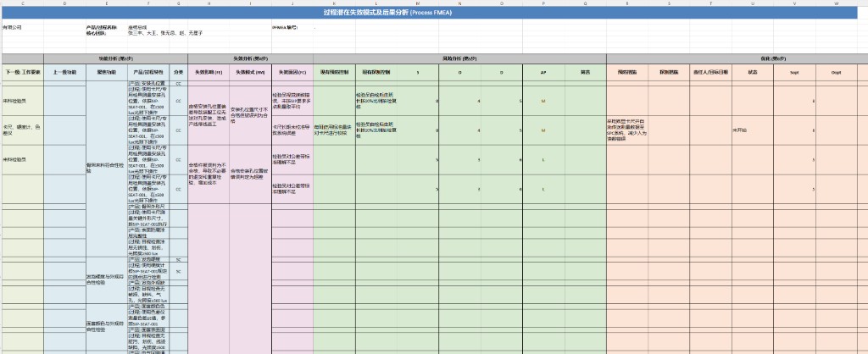
Task: Select the '预防措施' column heading
Action: pyautogui.click(x=627, y=73)
